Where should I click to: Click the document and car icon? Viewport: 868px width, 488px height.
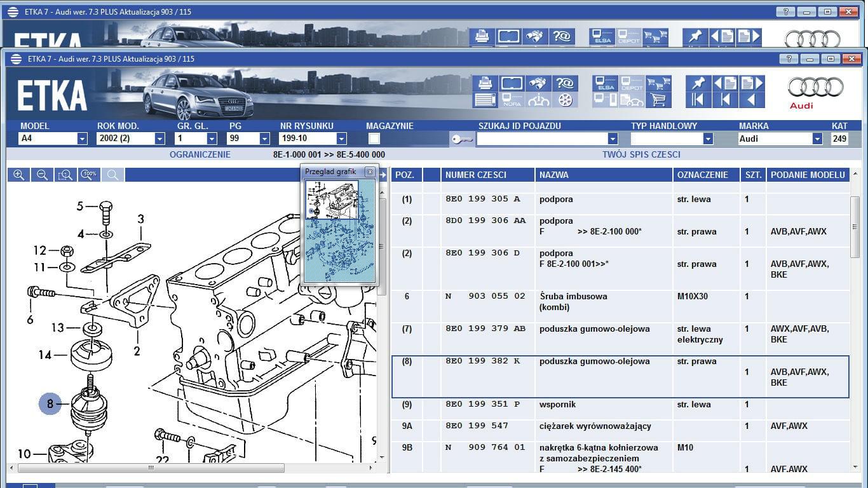coord(632,100)
